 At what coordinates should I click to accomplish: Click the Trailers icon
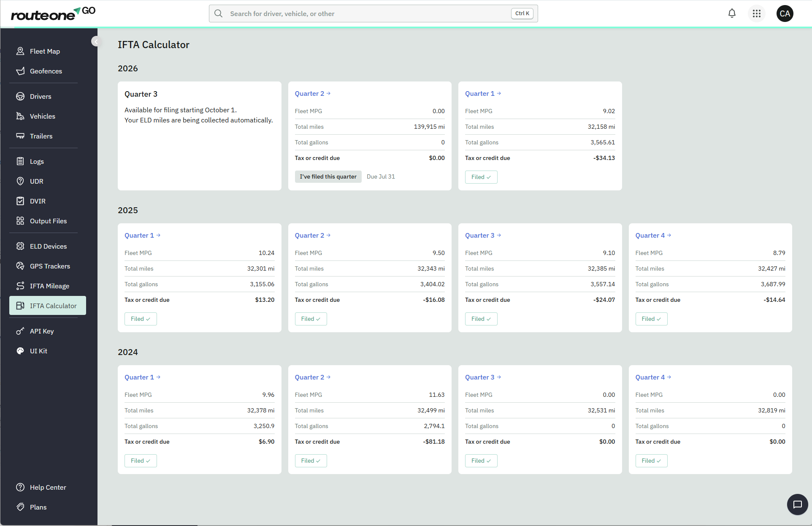pyautogui.click(x=20, y=136)
